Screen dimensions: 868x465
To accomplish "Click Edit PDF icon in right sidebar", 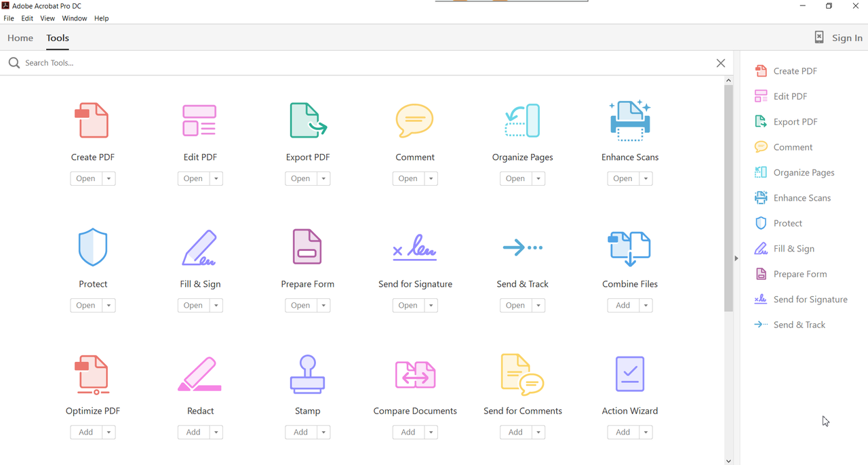I will pyautogui.click(x=761, y=96).
